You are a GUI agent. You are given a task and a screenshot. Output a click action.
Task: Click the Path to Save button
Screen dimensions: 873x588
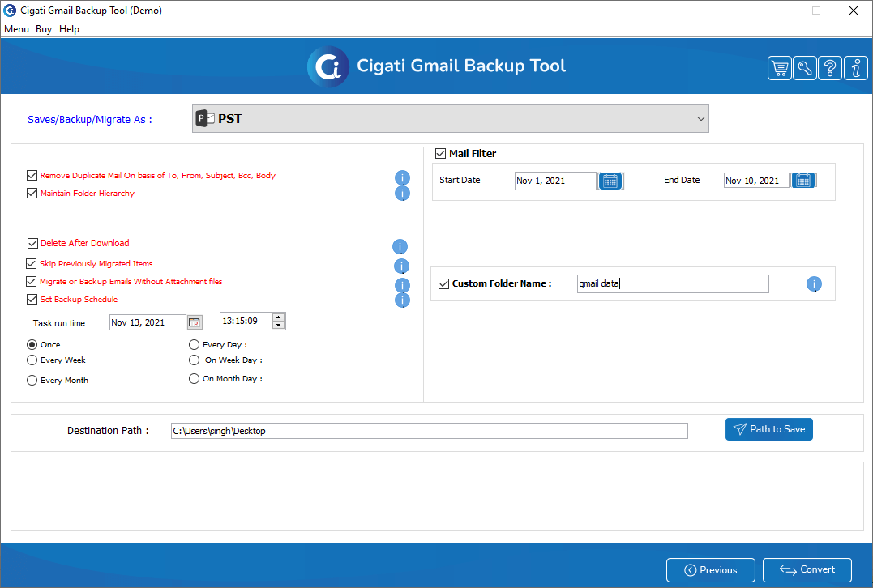click(x=769, y=429)
